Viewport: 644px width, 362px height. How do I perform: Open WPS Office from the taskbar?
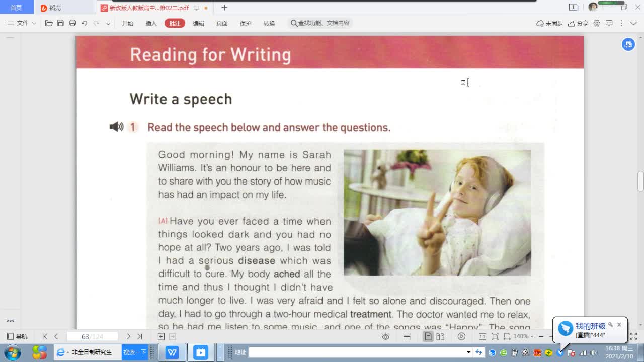(172, 352)
